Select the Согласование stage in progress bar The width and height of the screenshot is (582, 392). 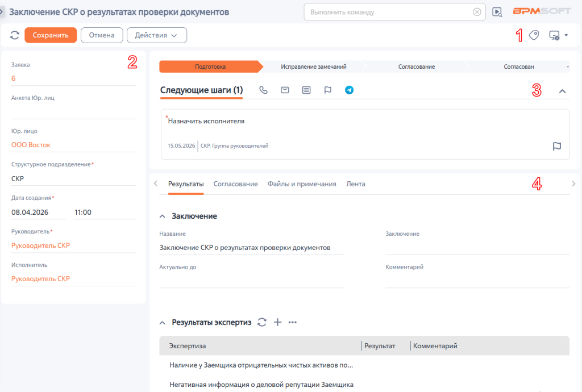coord(417,67)
